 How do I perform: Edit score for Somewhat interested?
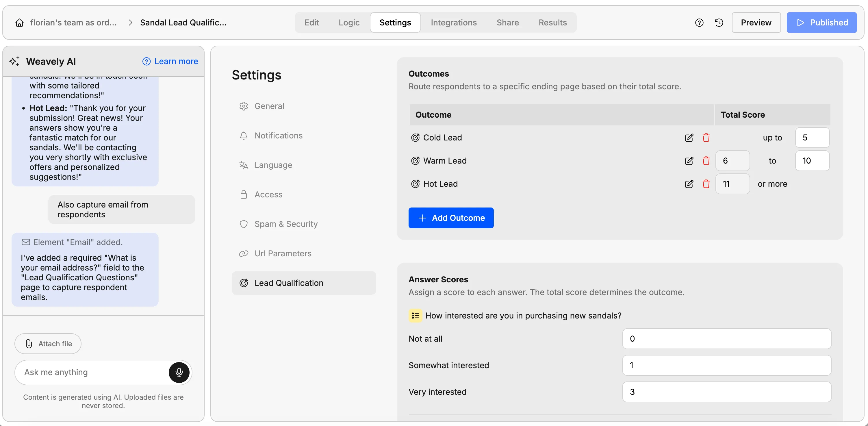pos(726,365)
